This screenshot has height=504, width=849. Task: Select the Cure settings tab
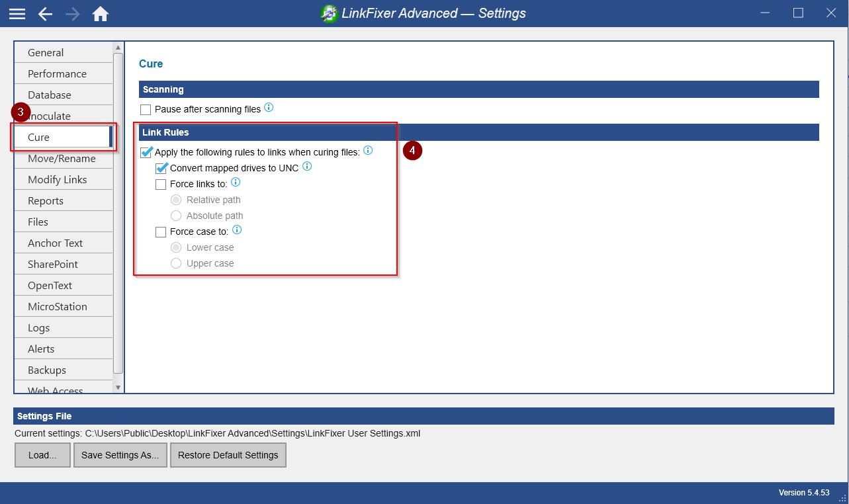64,137
